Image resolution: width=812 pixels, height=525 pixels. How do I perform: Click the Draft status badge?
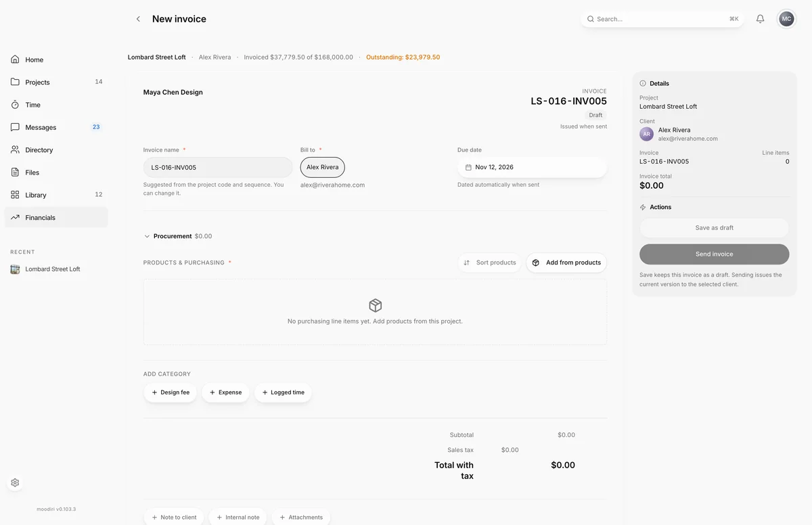coord(595,115)
